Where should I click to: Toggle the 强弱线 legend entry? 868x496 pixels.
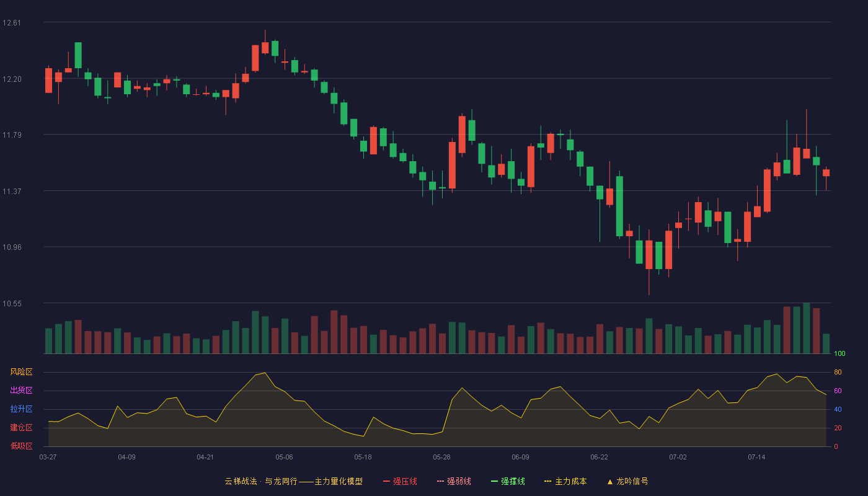454,481
